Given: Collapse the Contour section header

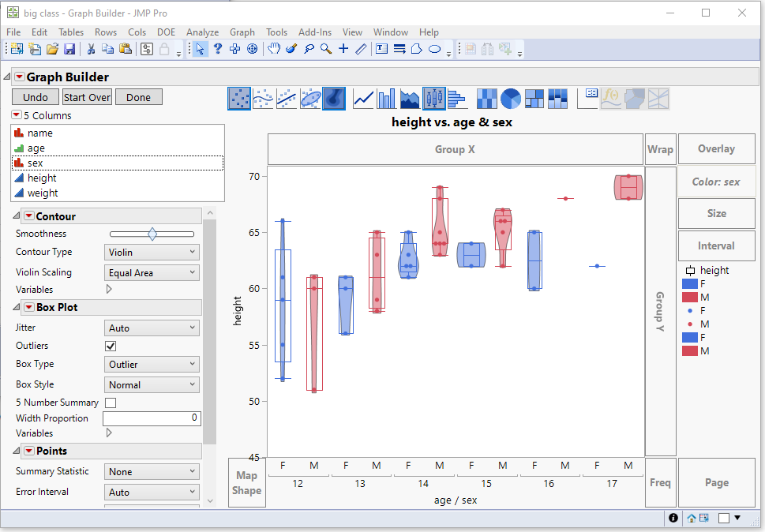Looking at the screenshot, I should click(17, 215).
